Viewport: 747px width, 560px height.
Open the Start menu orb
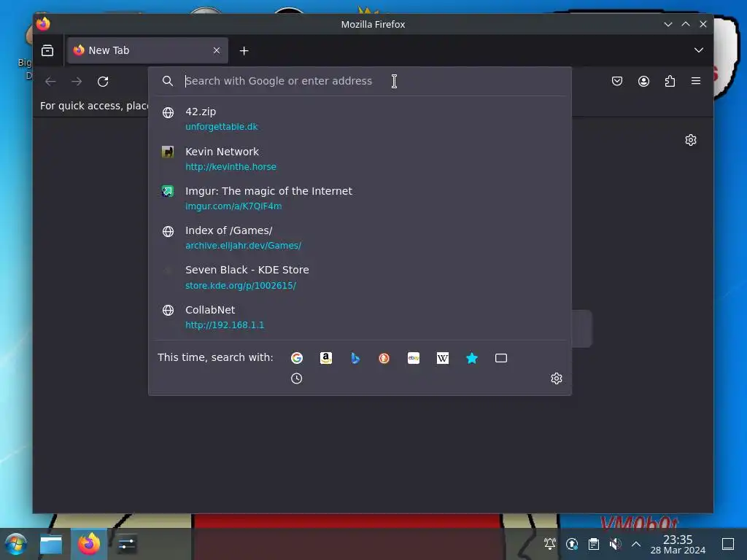tap(15, 544)
